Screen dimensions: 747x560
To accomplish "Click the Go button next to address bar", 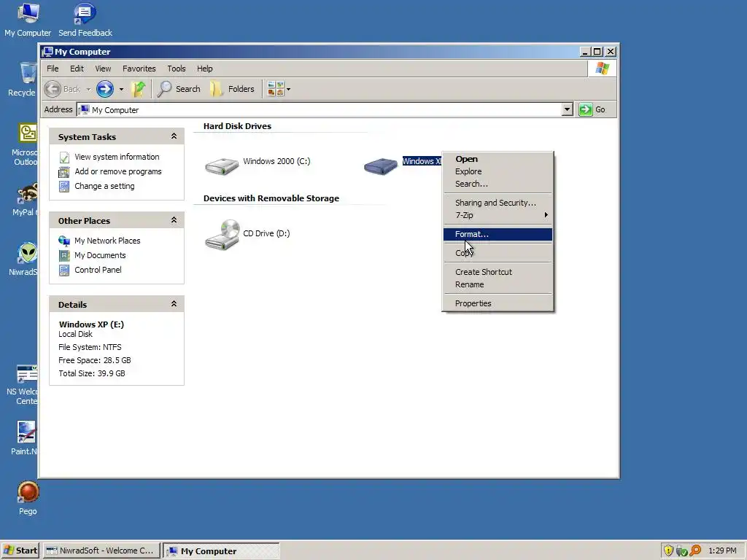I will point(592,109).
